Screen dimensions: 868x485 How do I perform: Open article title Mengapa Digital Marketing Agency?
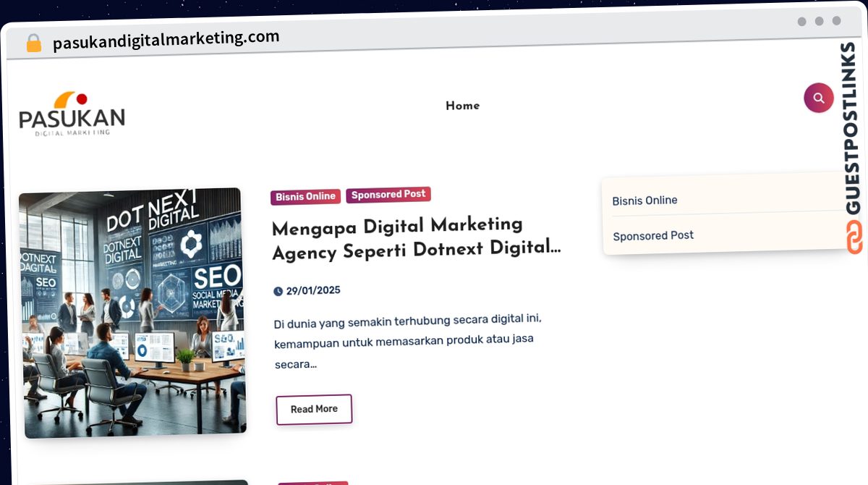point(417,238)
